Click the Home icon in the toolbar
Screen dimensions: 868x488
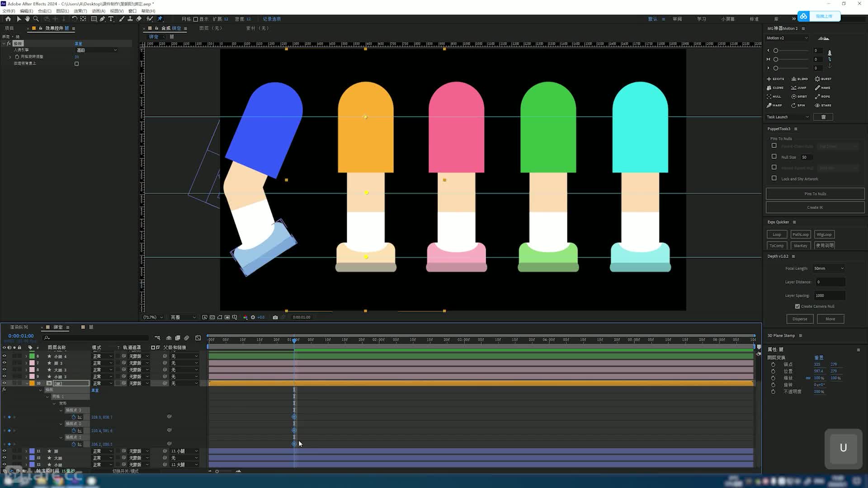tap(8, 19)
